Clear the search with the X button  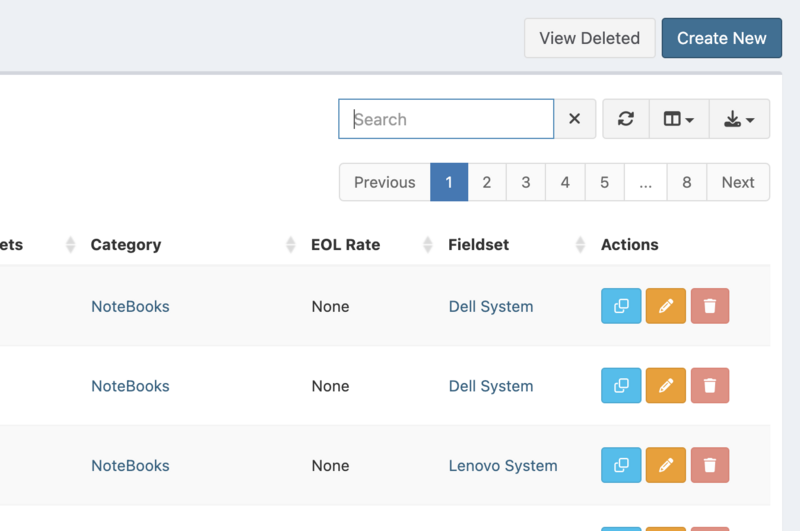[575, 119]
